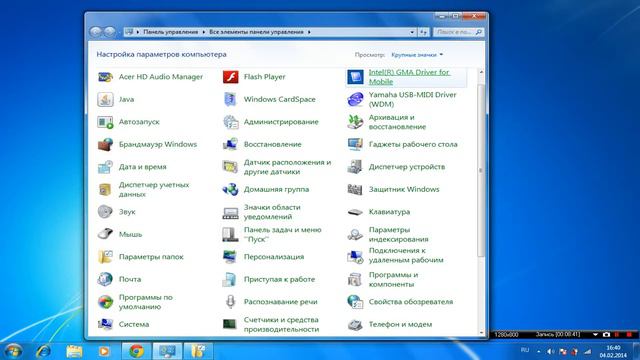Open the Мышь icon
This screenshot has width=640, height=360.
(x=105, y=234)
